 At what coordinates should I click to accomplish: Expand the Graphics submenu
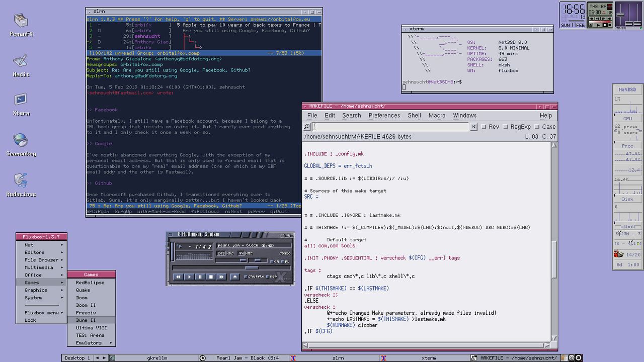click(x=41, y=290)
